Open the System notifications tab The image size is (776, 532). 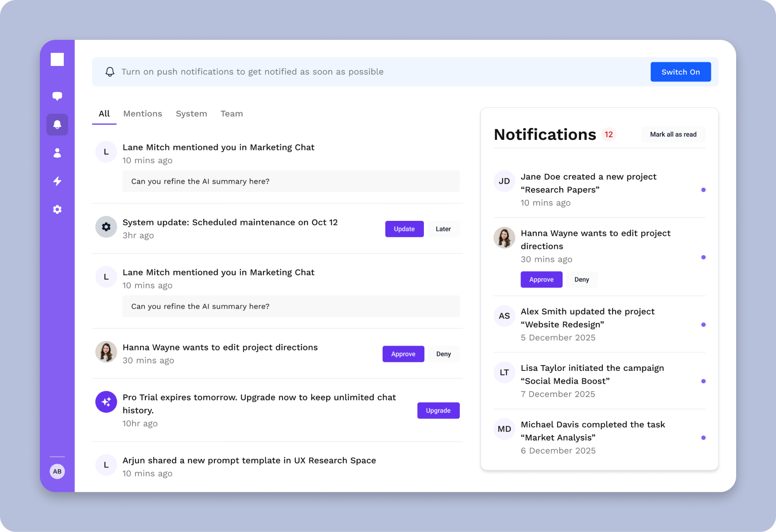point(191,113)
